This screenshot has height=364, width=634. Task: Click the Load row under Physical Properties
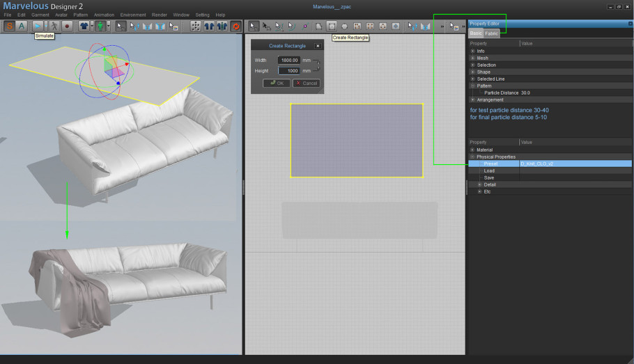point(550,171)
